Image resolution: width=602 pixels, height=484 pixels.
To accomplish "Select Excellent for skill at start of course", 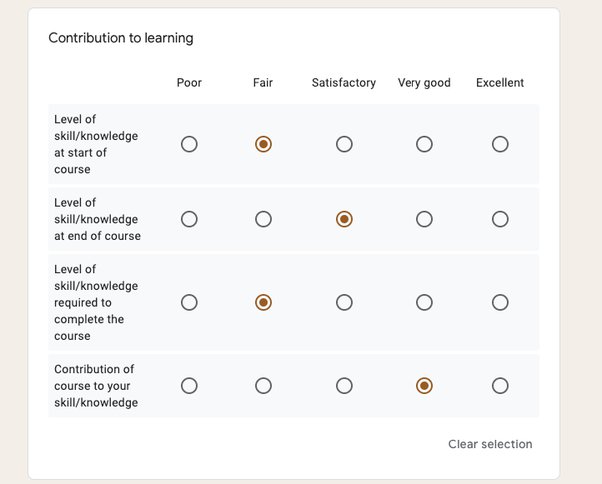I will [x=500, y=144].
